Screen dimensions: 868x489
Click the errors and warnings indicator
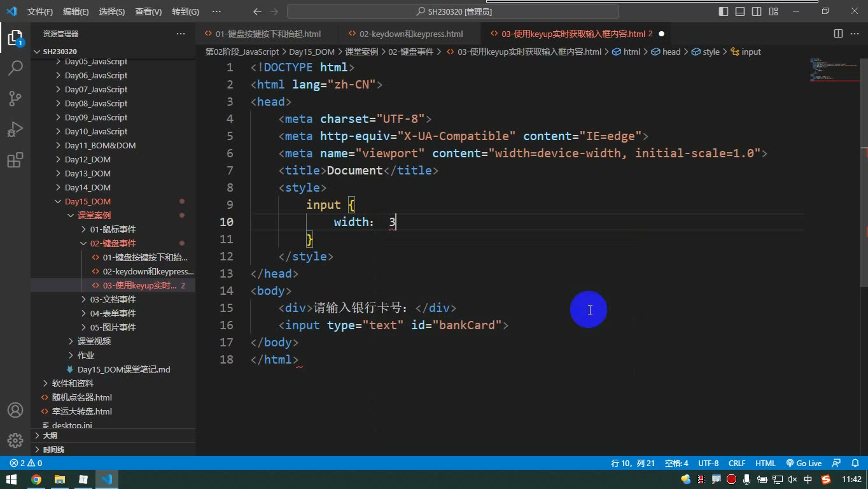(x=26, y=464)
